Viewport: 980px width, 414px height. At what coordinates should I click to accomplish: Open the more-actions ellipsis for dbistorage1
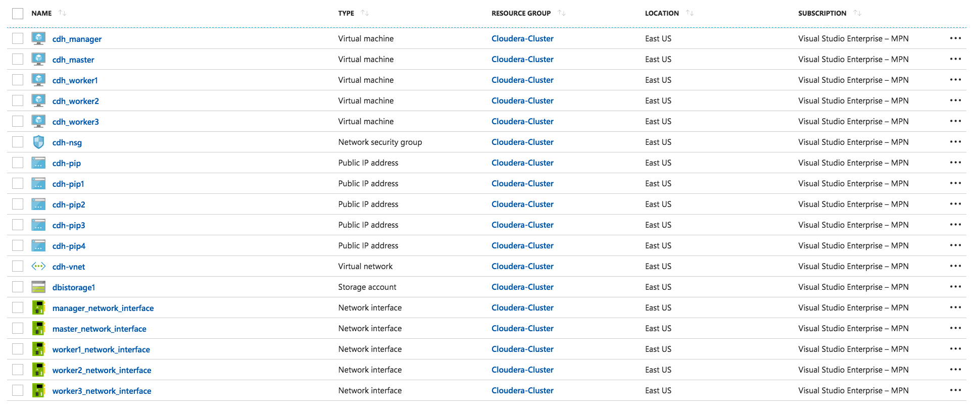pos(955,287)
